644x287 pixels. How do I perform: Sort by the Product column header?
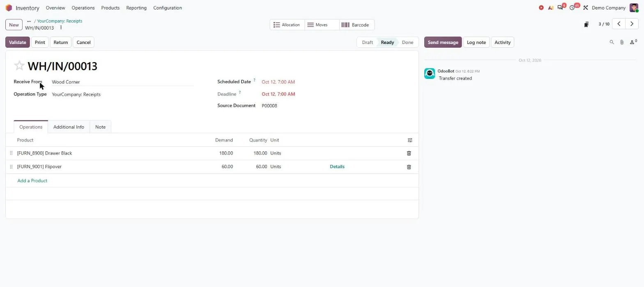pyautogui.click(x=25, y=140)
